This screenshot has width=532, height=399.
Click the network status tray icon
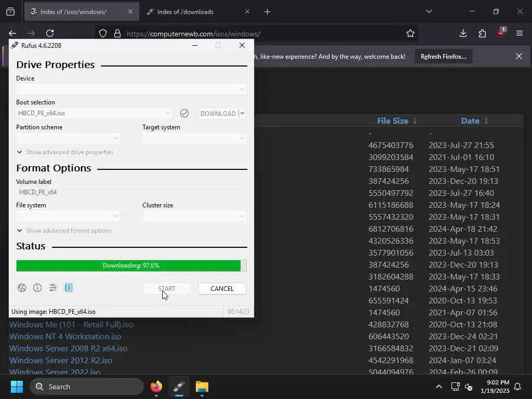tap(455, 387)
